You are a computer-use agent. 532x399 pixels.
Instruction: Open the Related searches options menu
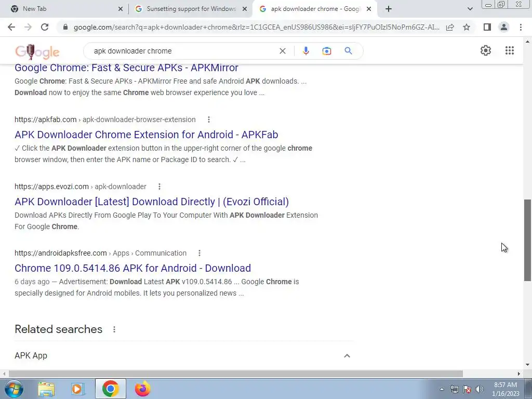(114, 329)
